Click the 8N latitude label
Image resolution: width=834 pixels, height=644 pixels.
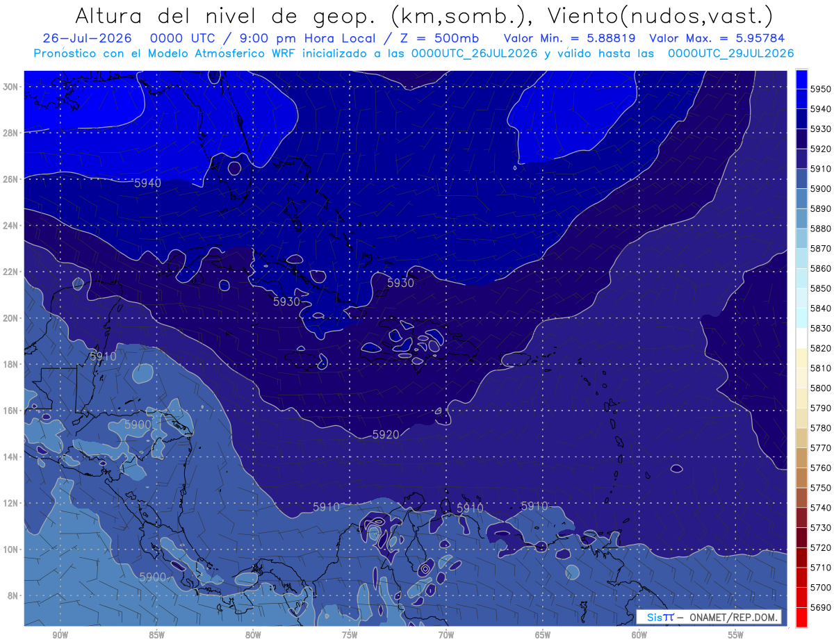coord(13,595)
